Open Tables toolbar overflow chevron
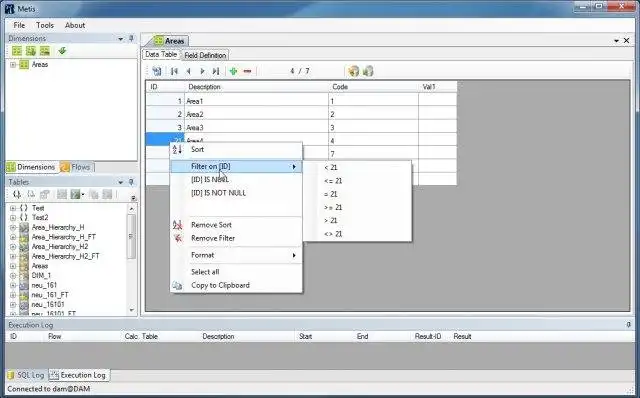Image resolution: width=640 pixels, height=398 pixels. click(133, 198)
